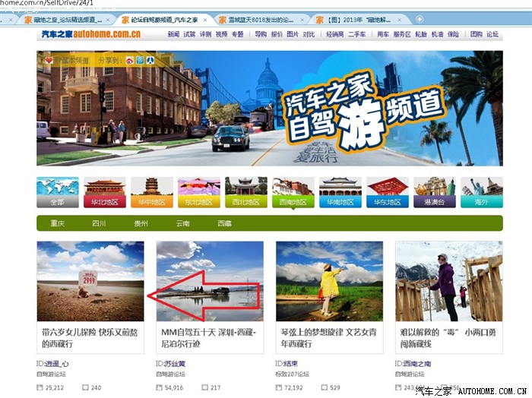Click the 海外 Statue of Liberty icon
Viewport: 532px width, 398px height.
(482, 192)
